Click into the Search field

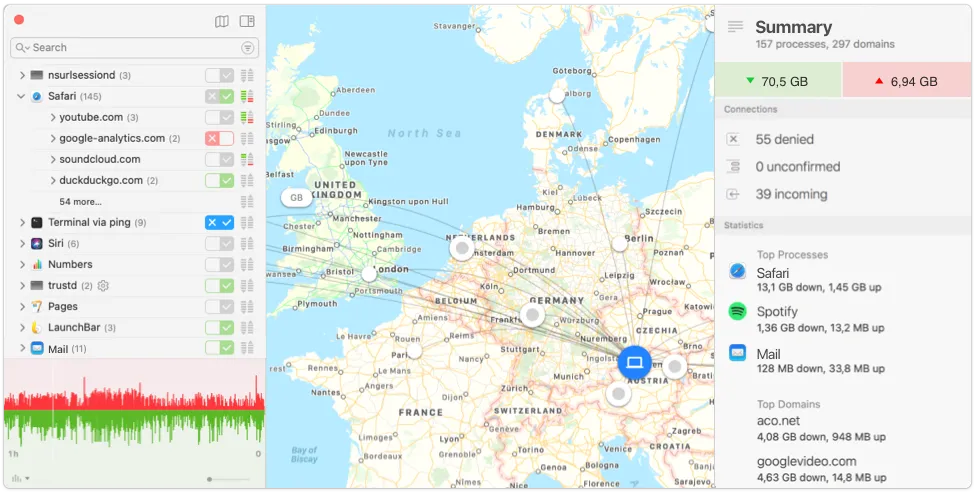click(x=134, y=48)
